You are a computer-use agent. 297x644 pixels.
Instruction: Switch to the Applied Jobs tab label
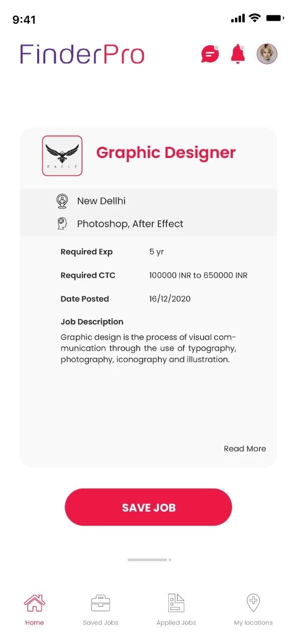[176, 623]
